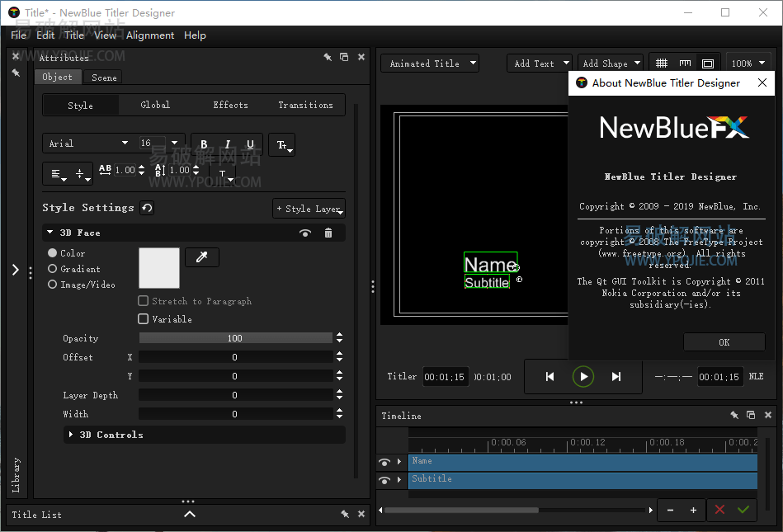Open vertical alignment options
The width and height of the screenshot is (783, 532).
point(82,174)
